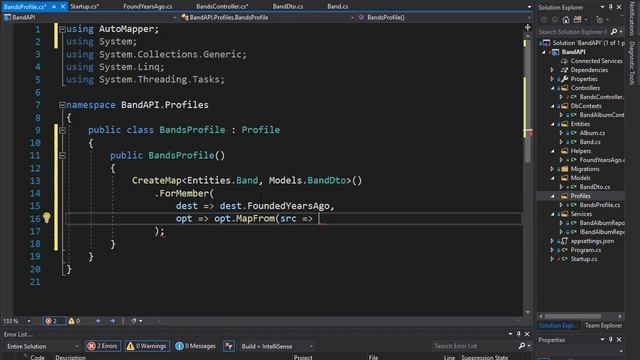
Task: Open the BandsProfile() member dropdown
Action: 444,18
